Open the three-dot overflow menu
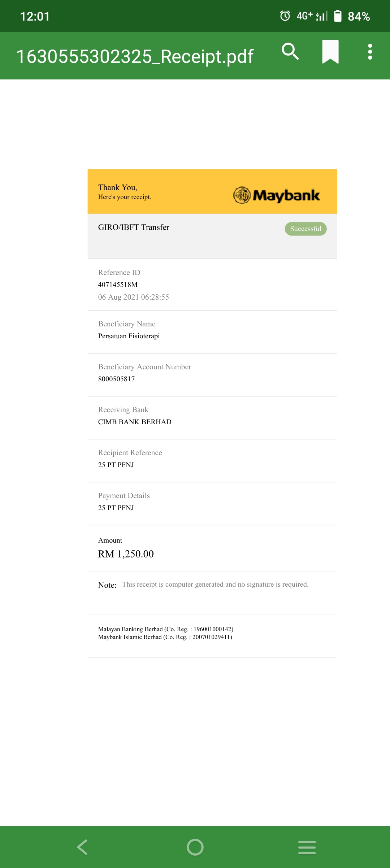Screen dimensions: 390x868 pyautogui.click(x=370, y=52)
